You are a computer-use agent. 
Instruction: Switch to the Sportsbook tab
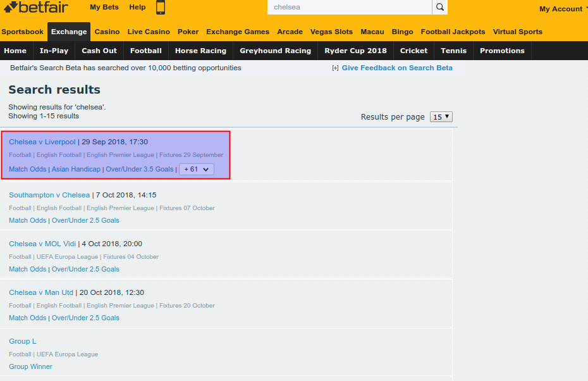(x=23, y=32)
